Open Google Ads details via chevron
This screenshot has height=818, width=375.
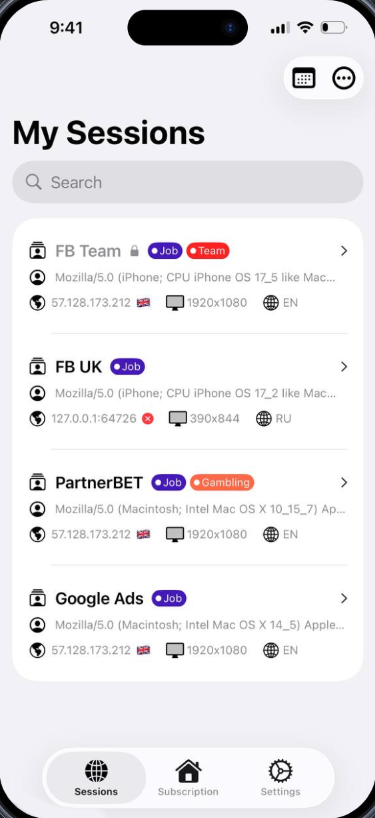pos(344,598)
